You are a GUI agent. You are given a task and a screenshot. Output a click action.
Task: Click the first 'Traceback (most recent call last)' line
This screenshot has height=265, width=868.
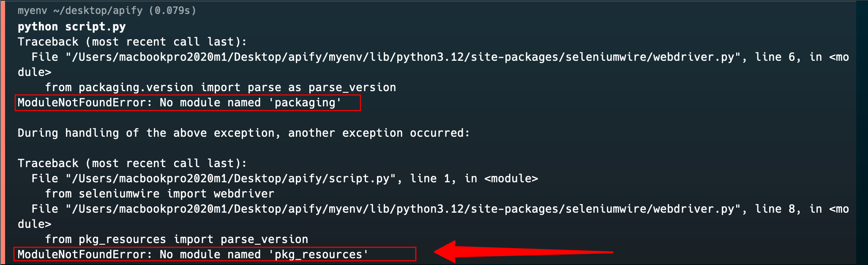(x=132, y=42)
